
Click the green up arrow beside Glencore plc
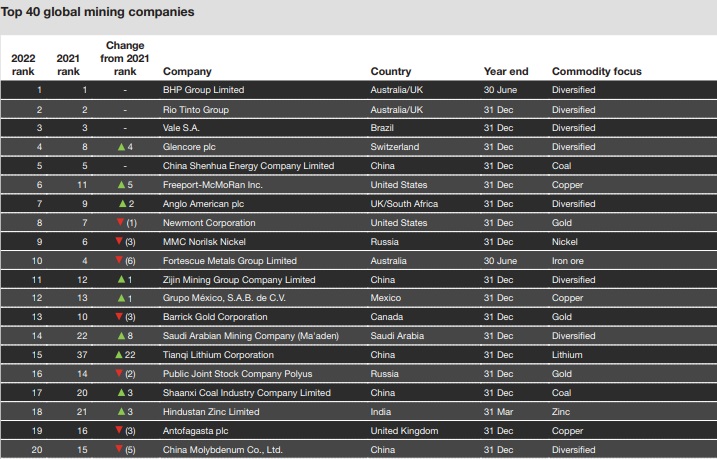click(x=121, y=147)
